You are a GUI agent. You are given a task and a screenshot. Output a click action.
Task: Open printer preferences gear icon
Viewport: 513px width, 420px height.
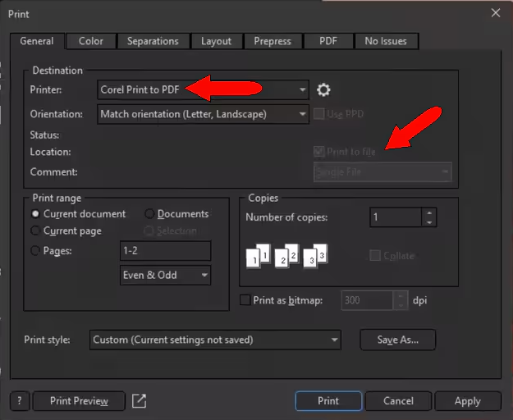(x=323, y=89)
